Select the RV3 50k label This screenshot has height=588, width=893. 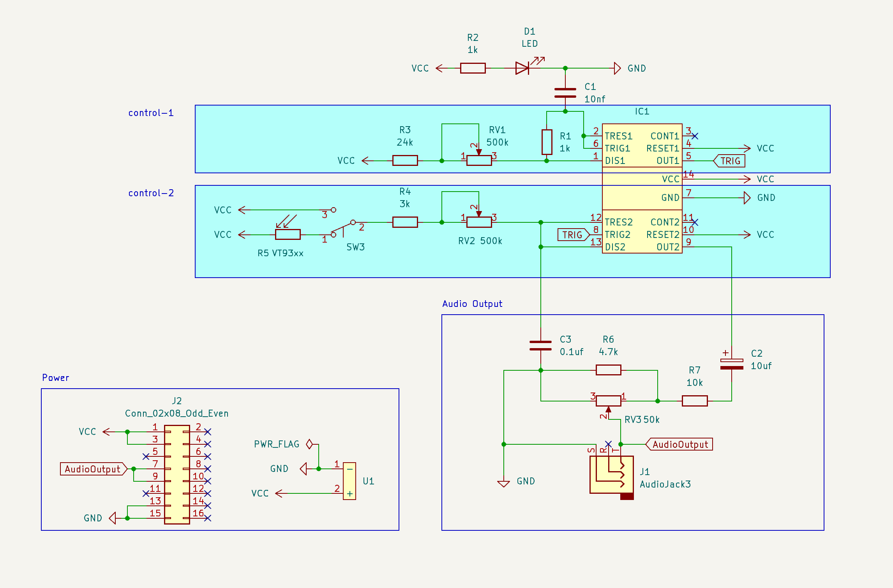tap(642, 420)
